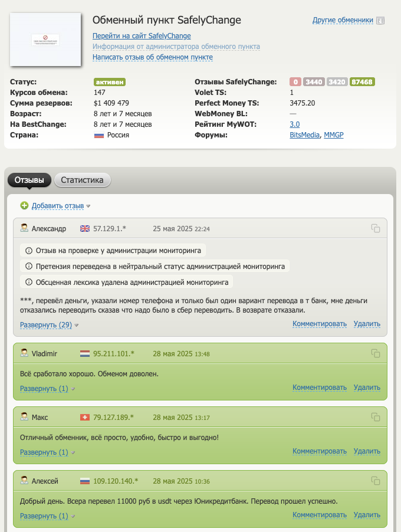Click the table icon beside Другие обменники
401x532 pixels.
point(380,21)
